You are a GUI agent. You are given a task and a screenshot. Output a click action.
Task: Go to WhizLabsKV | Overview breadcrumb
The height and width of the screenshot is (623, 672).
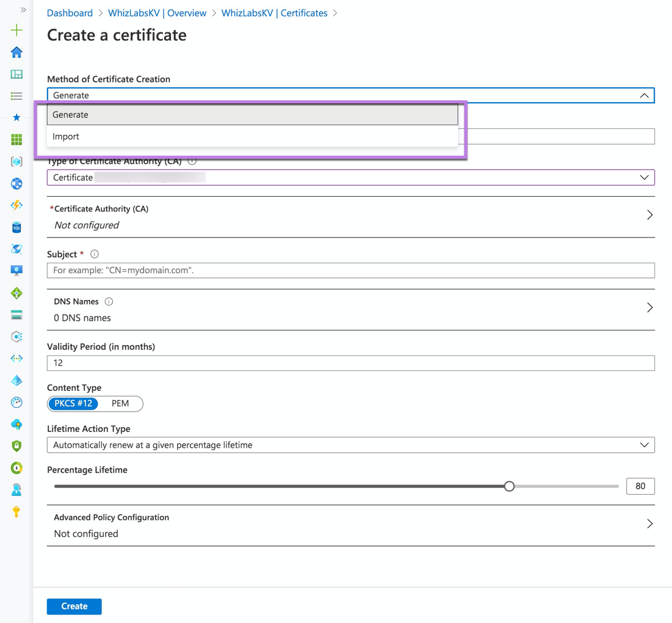pos(157,13)
